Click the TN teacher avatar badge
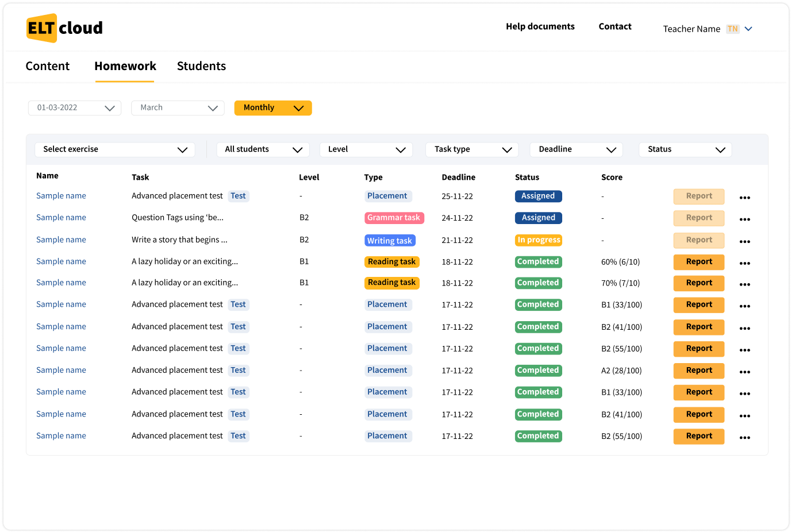Image resolution: width=791 pixels, height=532 pixels. tap(732, 29)
